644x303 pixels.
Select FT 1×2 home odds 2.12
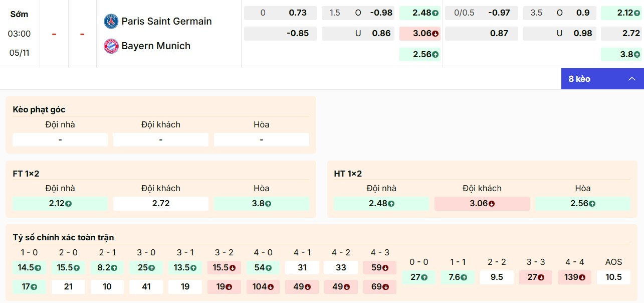click(60, 204)
